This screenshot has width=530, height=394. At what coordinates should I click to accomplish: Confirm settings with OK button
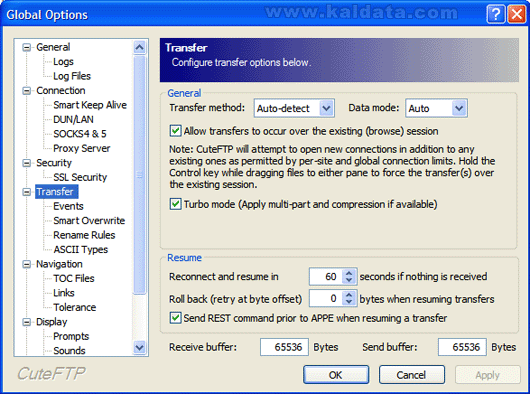click(x=336, y=375)
